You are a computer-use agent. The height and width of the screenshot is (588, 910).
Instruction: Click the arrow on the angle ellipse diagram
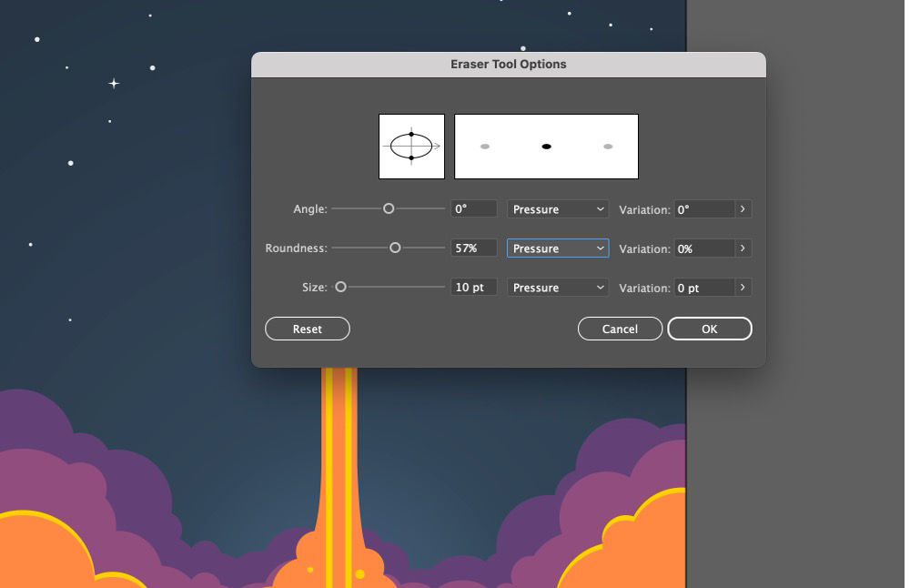437,145
